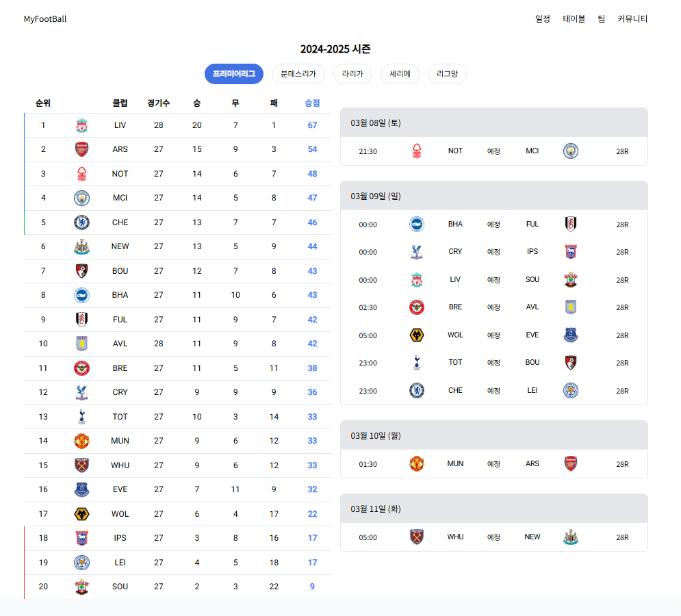Click Newcastle crest in 03월 11일 fixture
Screen dimensions: 681x616
tap(571, 537)
